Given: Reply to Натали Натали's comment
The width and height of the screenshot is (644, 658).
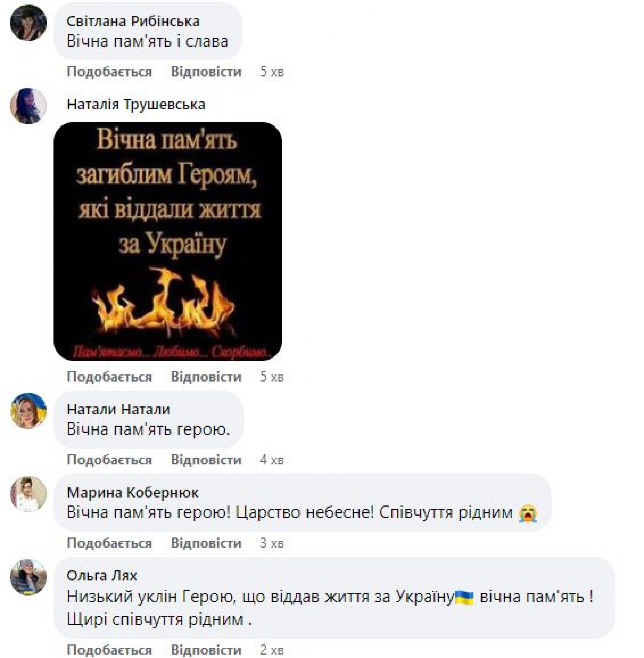Looking at the screenshot, I should click(206, 460).
